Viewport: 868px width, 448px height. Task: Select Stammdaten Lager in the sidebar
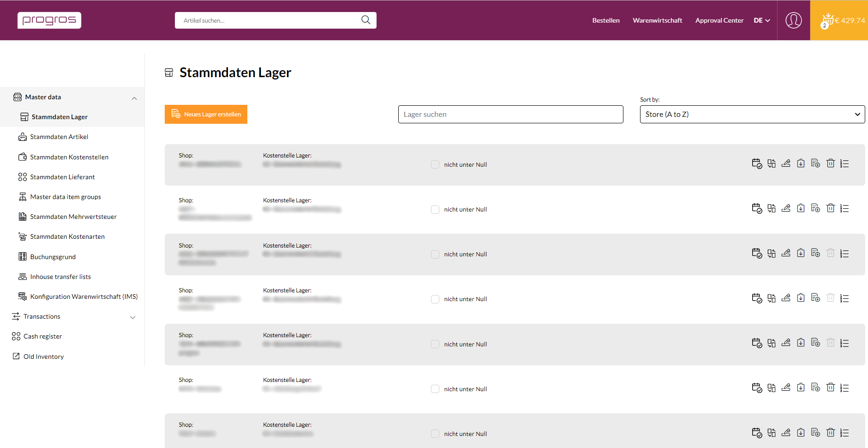60,117
